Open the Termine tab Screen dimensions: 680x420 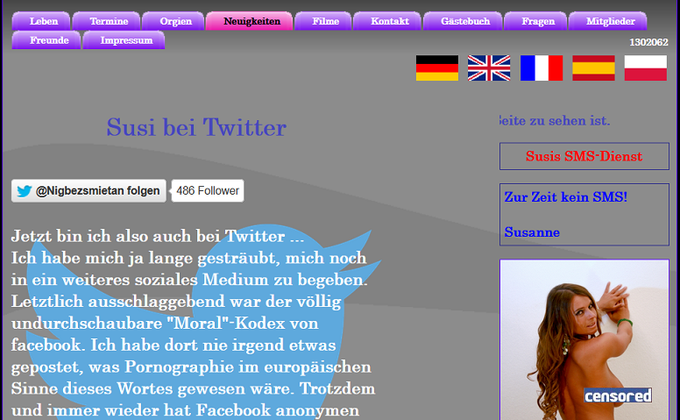tap(107, 21)
